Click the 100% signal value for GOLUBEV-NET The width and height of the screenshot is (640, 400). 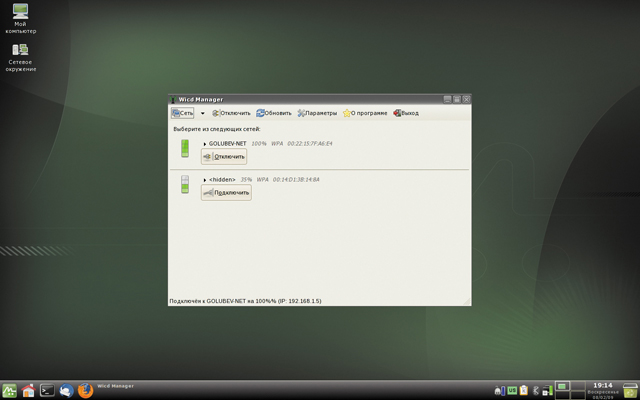[259, 144]
